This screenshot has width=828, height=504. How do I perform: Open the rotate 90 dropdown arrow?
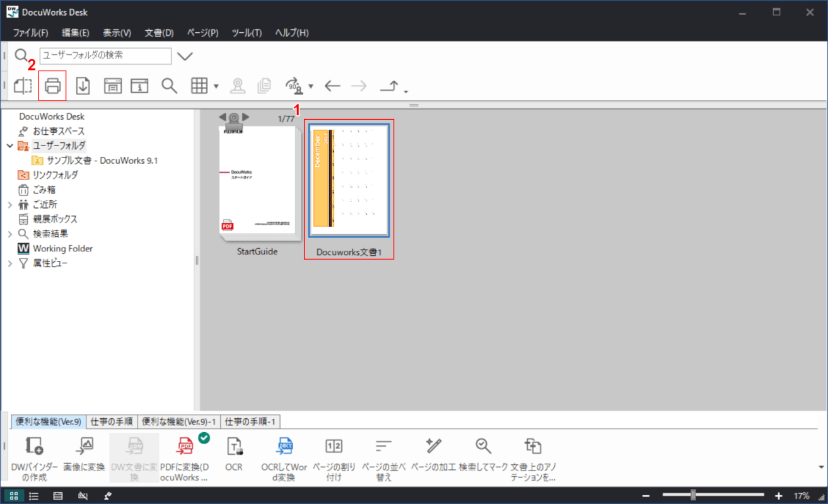(x=311, y=86)
